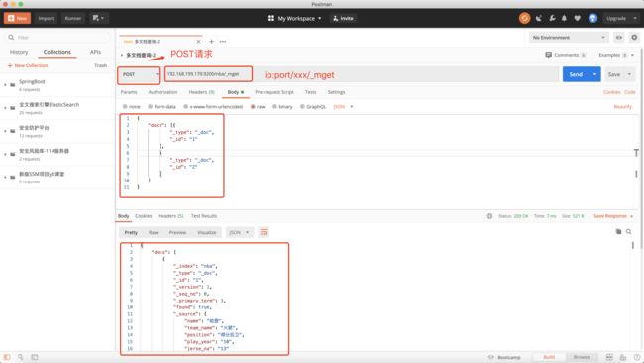Switch to the History sidebar tab

click(19, 52)
